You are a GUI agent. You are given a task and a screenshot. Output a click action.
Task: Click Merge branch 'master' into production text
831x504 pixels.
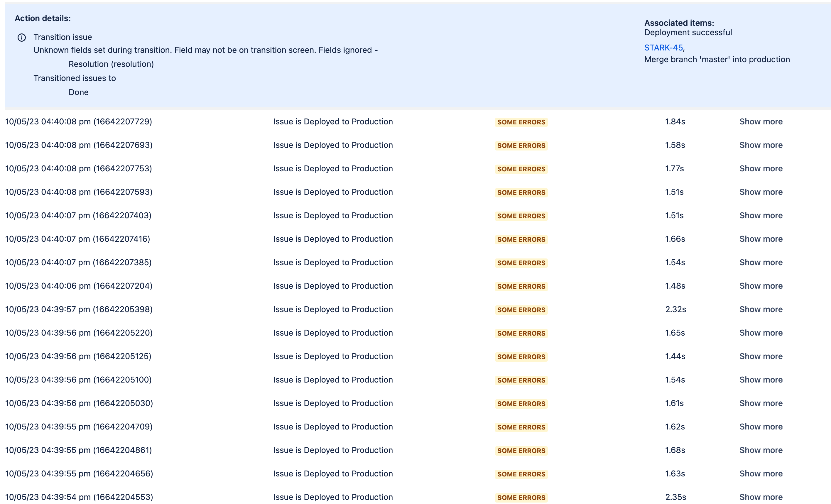click(x=717, y=59)
